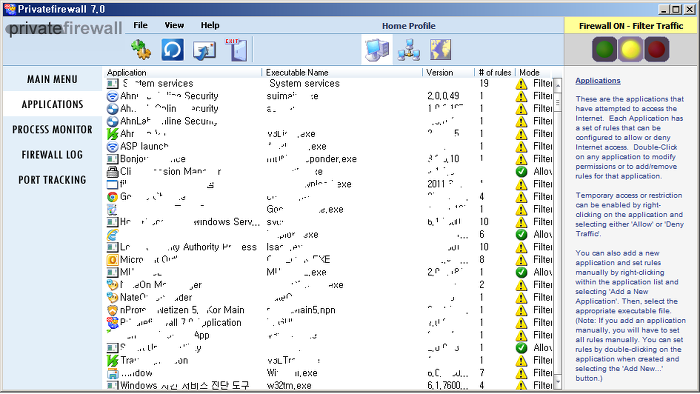Image resolution: width=700 pixels, height=394 pixels.
Task: Select the Remote profile world map icon
Action: click(440, 50)
